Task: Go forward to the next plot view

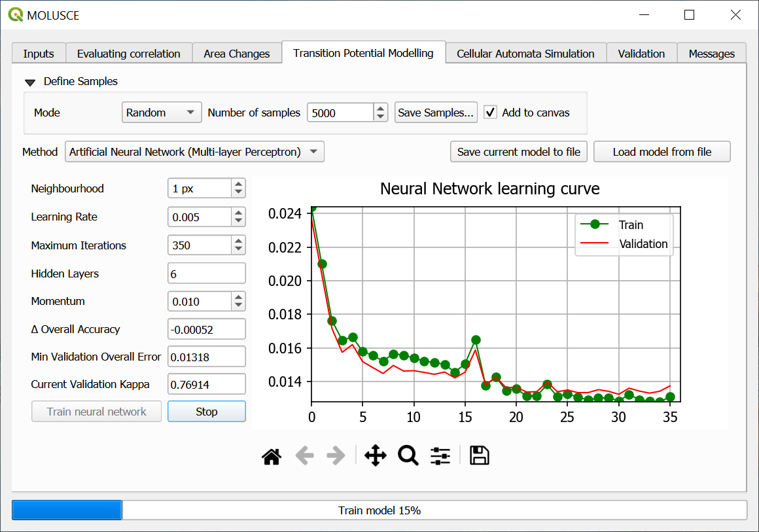Action: coord(336,456)
